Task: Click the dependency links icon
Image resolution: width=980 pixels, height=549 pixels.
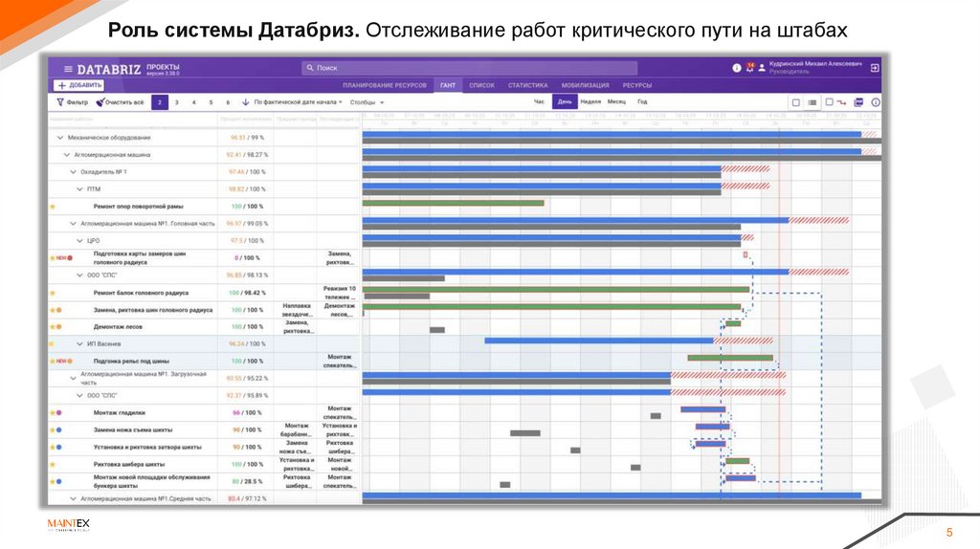Action: pyautogui.click(x=842, y=102)
